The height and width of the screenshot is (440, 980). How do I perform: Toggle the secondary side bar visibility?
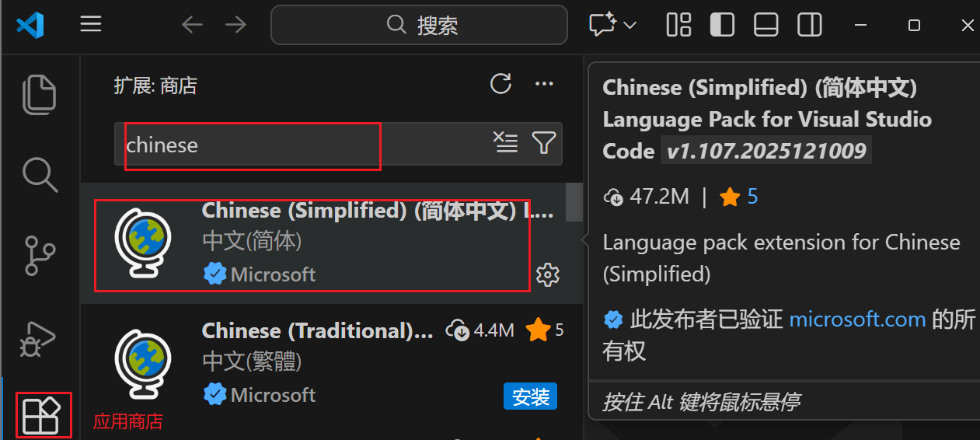[x=810, y=25]
